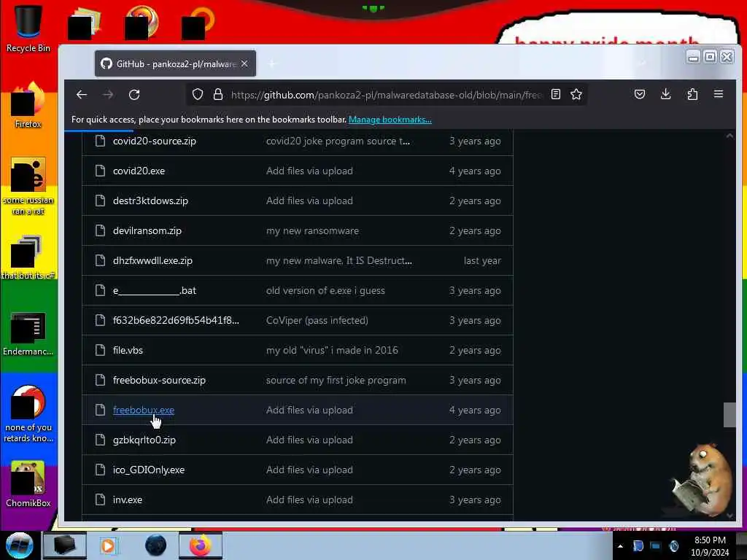Open the extensions puzzle icon
Screen dimensions: 747x560
point(692,94)
